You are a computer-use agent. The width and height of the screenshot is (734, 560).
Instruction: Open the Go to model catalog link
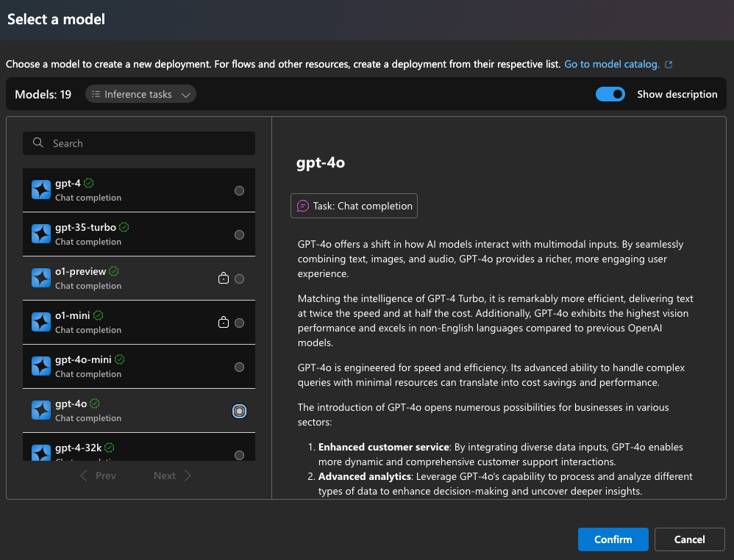pos(612,65)
